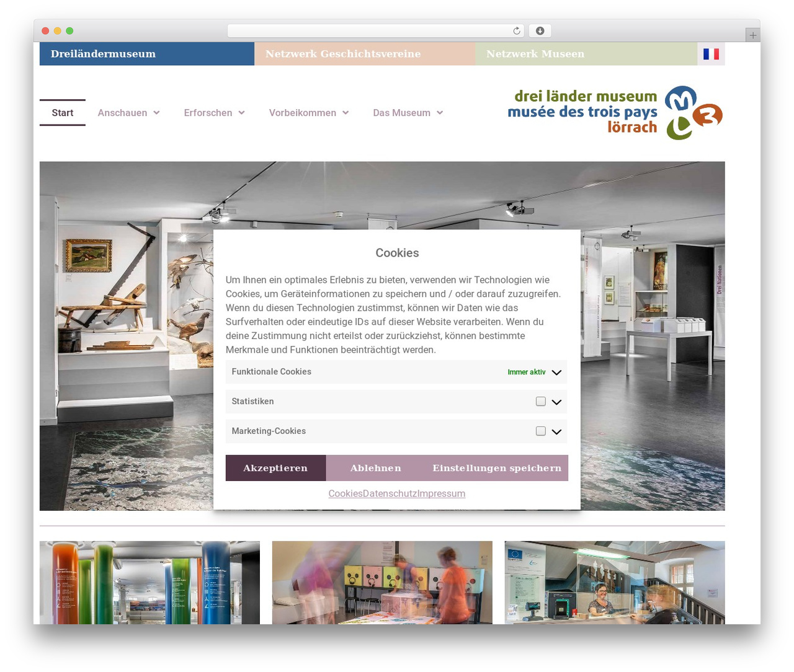Viewport: 794px width, 672px height.
Task: Expand the Marketing-Cookies details
Action: click(x=556, y=432)
